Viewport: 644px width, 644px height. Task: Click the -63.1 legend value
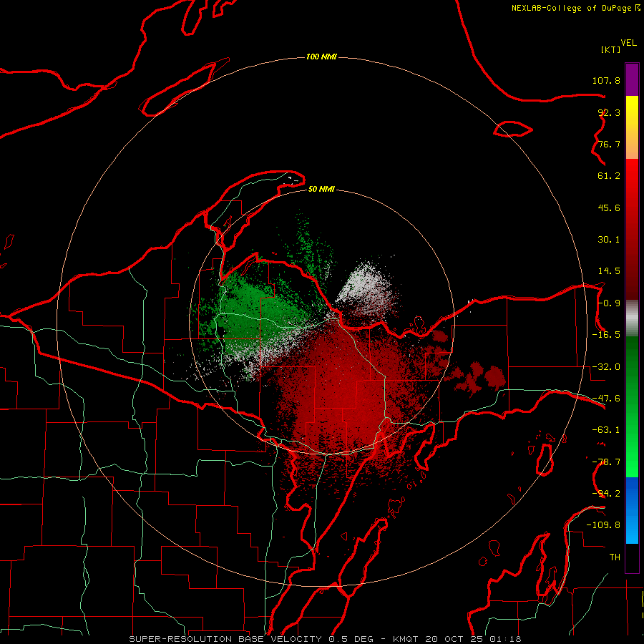point(606,430)
